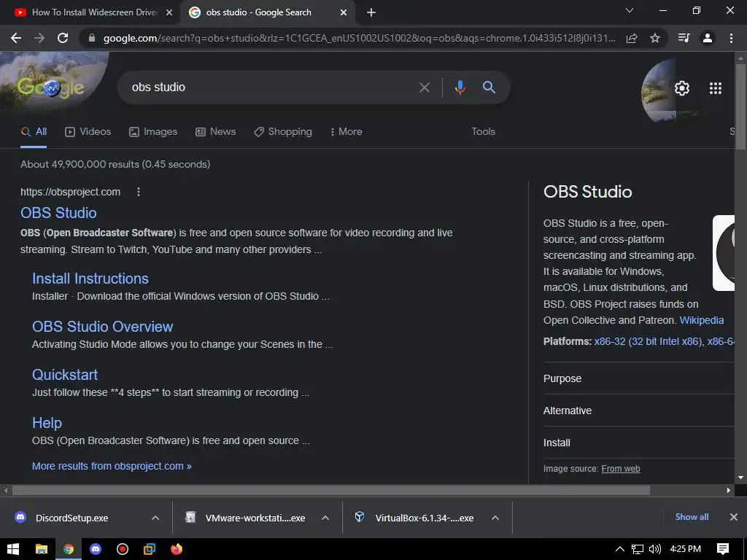
Task: Open Firefox from the taskbar
Action: coord(177,549)
